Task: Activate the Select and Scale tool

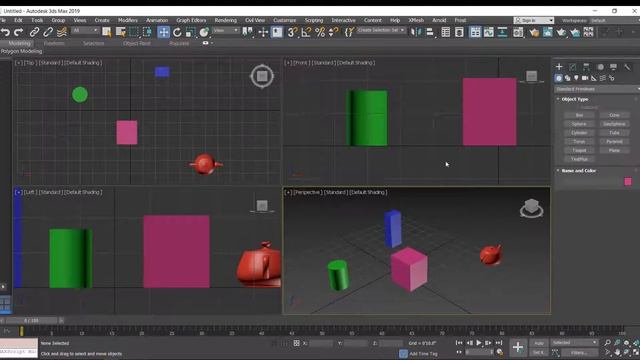Action: (191, 32)
